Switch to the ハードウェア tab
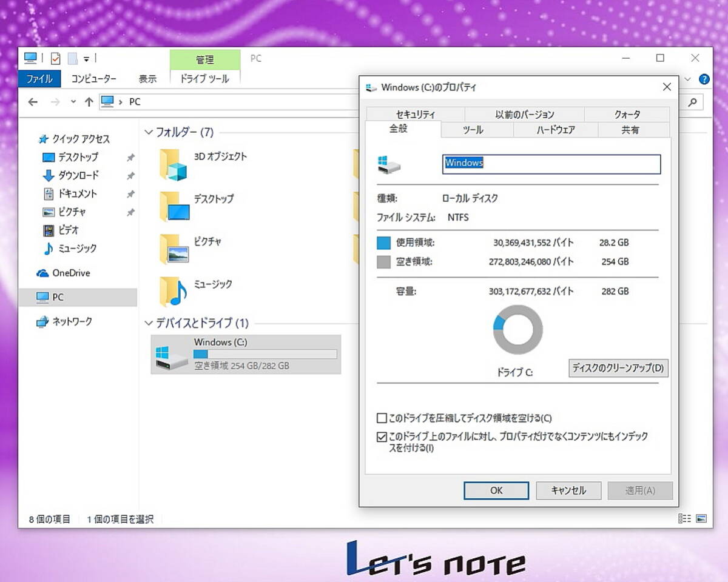This screenshot has height=582, width=728. (556, 130)
